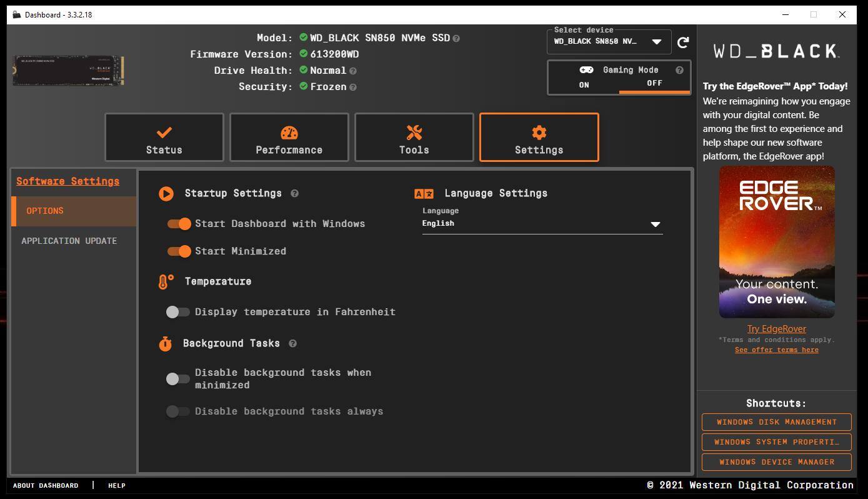The image size is (868, 499).
Task: Turn Gaming Mode ON
Action: (584, 85)
